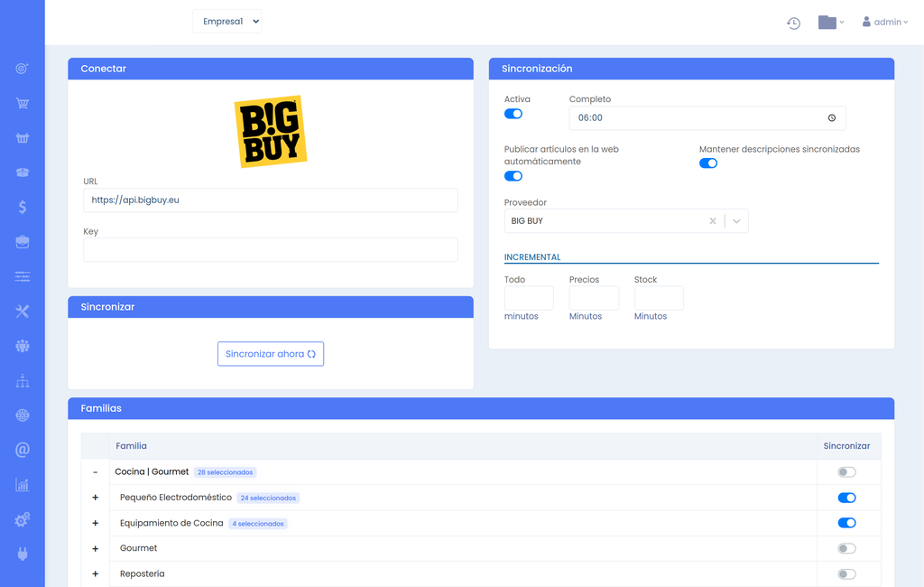Open the briefcase sidebar icon
Image resolution: width=924 pixels, height=587 pixels.
(x=22, y=242)
